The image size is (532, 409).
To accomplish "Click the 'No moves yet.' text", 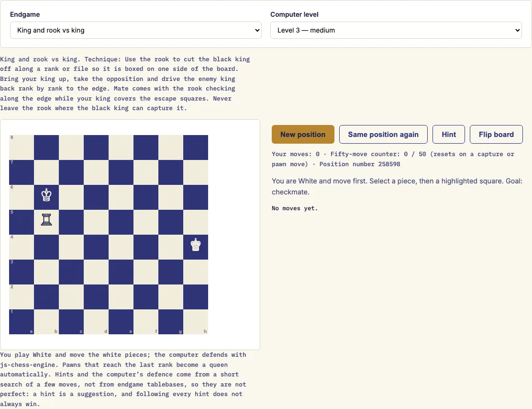I will [295, 208].
